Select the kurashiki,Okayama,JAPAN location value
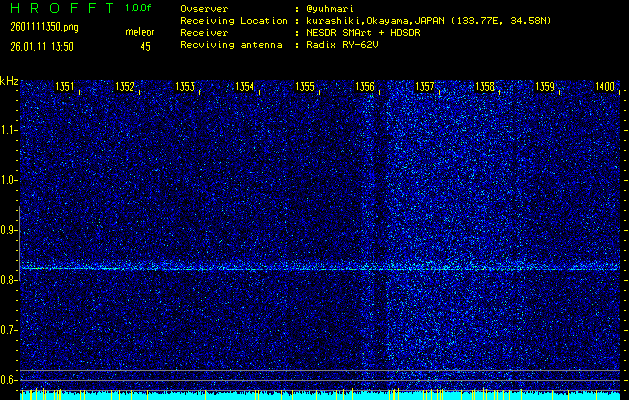 [x=428, y=21]
